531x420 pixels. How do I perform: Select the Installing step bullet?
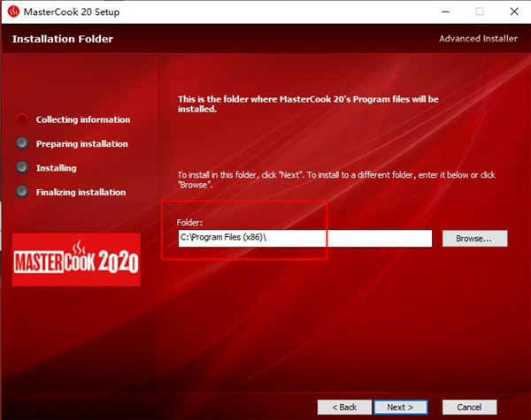(x=21, y=167)
